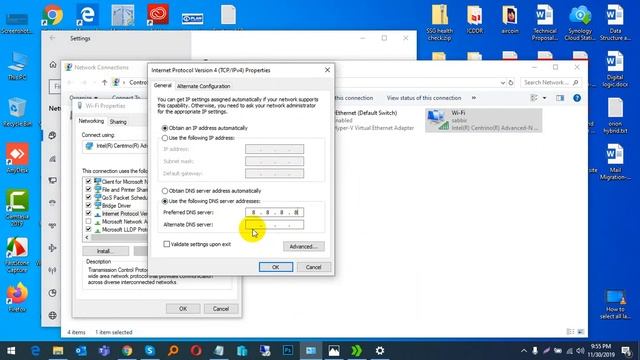Open Settings gear on taskbar
This screenshot has height=360, width=640.
tap(380, 351)
